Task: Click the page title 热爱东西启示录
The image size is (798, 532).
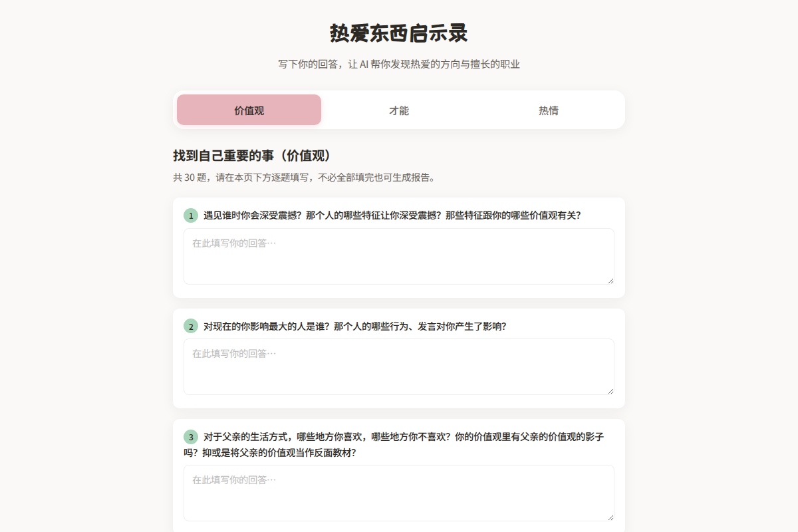Action: 398,33
